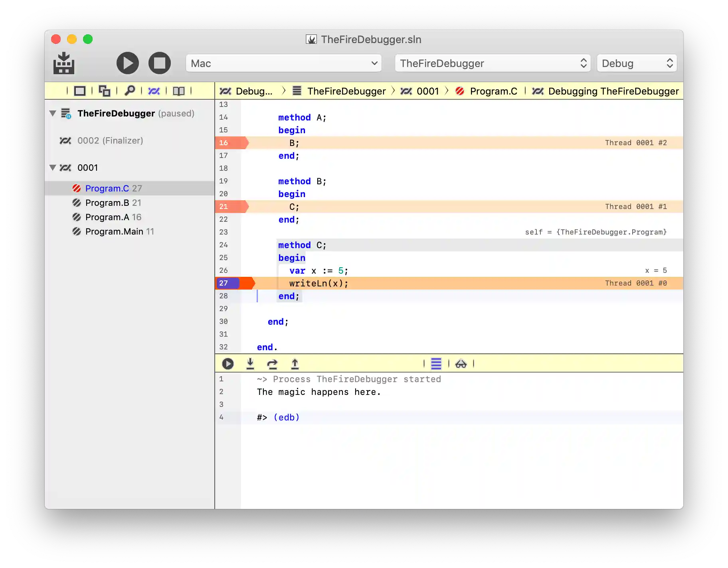The width and height of the screenshot is (728, 568).
Task: Click the Build (factory) icon in toolbar
Action: (64, 63)
